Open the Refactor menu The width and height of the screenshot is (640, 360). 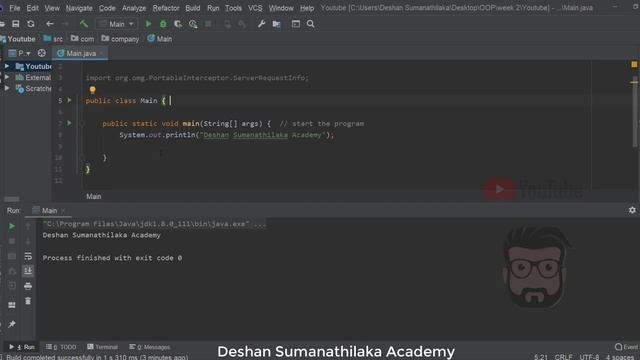tap(166, 8)
